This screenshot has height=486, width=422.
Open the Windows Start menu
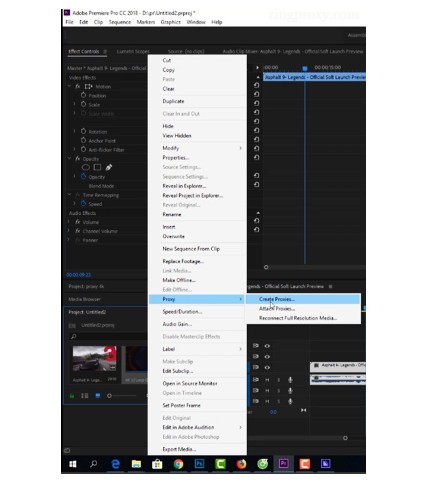tap(73, 464)
